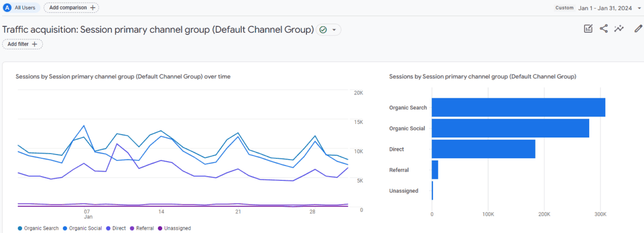Click the Organic Social bar chart label

click(407, 128)
